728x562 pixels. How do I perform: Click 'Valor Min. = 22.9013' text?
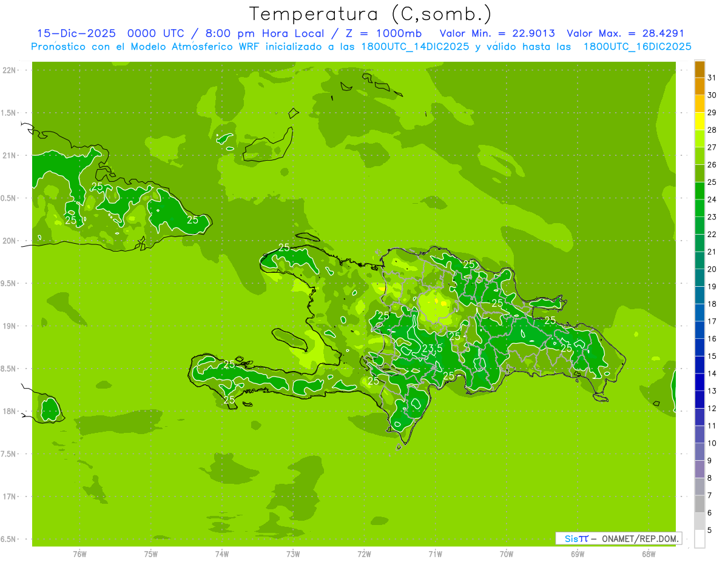tap(497, 33)
